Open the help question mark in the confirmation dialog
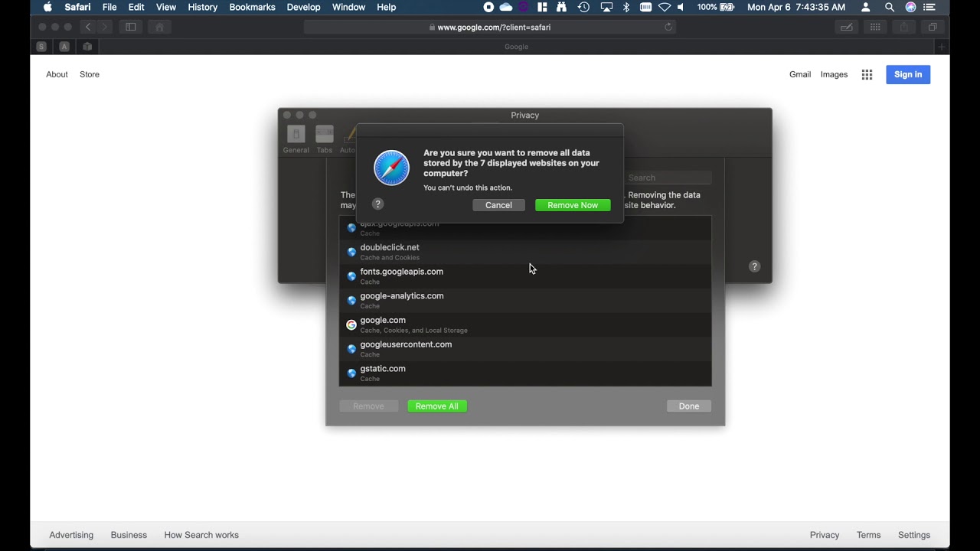This screenshot has height=551, width=980. coord(377,204)
